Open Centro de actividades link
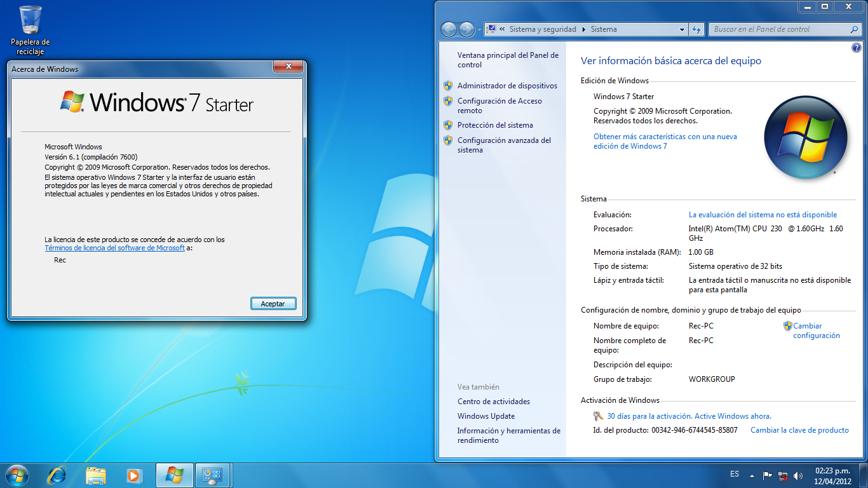This screenshot has width=868, height=488. (x=494, y=402)
